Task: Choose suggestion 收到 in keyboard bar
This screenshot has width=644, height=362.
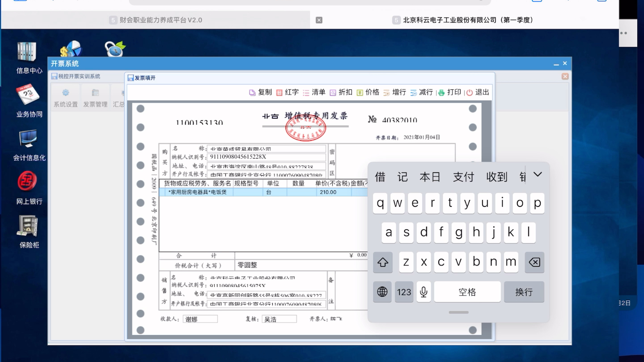Action: pyautogui.click(x=497, y=177)
